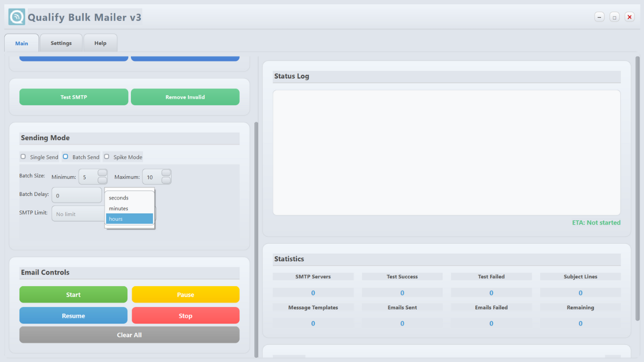Viewport: 644px width, 362px height.
Task: Select 'hours' in the delay unit dropdown
Action: [129, 219]
